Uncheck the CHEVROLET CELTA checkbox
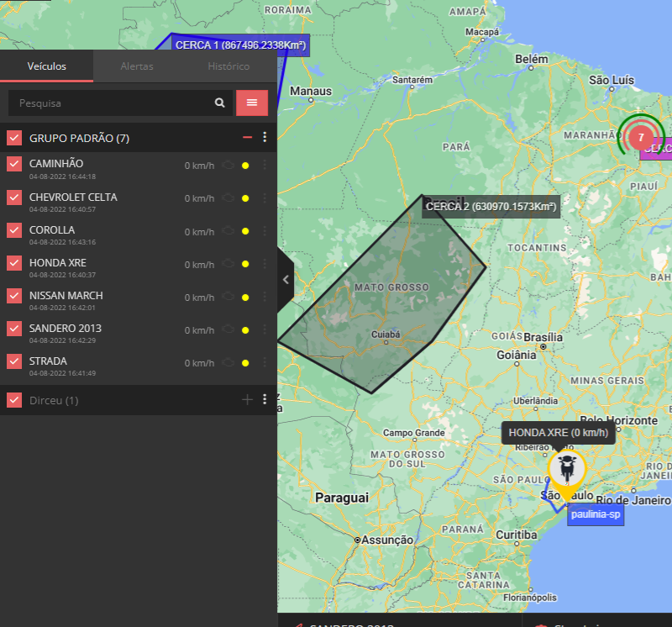The width and height of the screenshot is (672, 627). (x=14, y=198)
